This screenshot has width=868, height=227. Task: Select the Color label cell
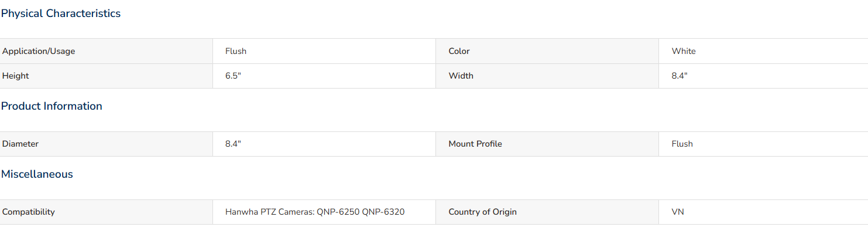coord(547,51)
